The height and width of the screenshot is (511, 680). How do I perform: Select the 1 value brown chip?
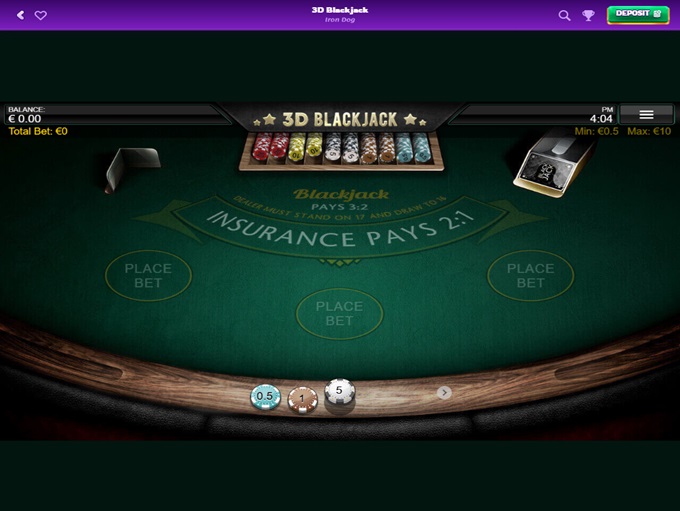(x=302, y=399)
